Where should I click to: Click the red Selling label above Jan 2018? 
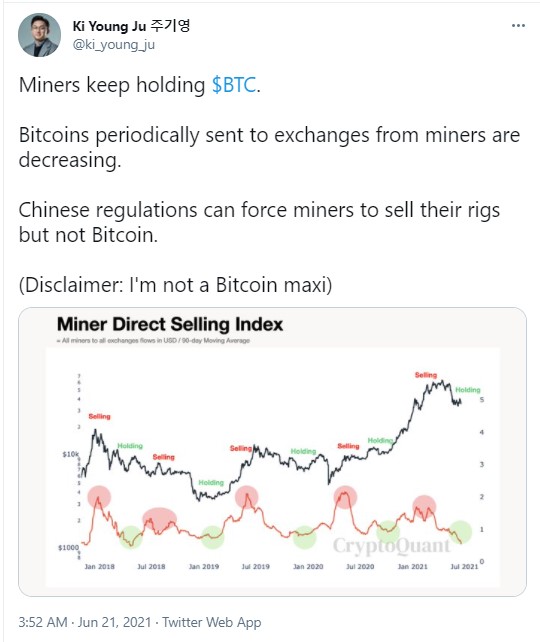coord(99,416)
